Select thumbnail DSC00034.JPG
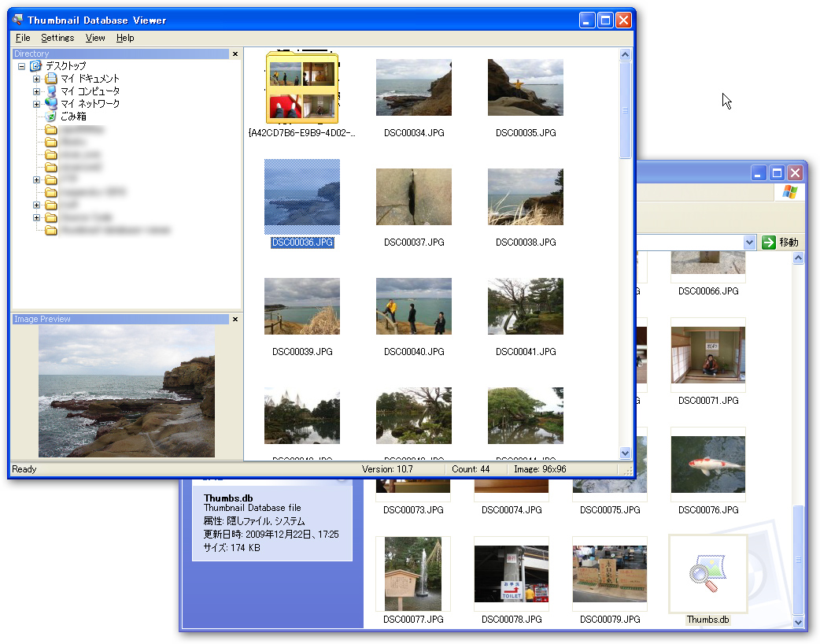Screen dimensions: 820x644 click(x=414, y=87)
